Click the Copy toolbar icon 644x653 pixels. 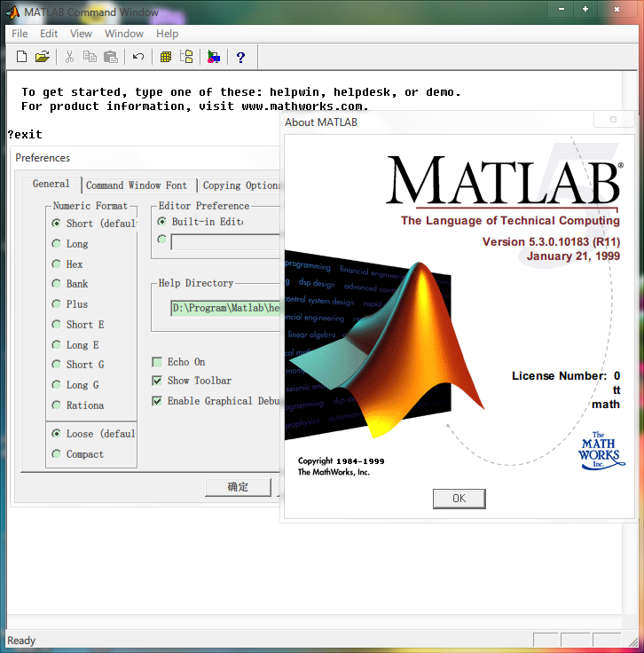coord(90,57)
